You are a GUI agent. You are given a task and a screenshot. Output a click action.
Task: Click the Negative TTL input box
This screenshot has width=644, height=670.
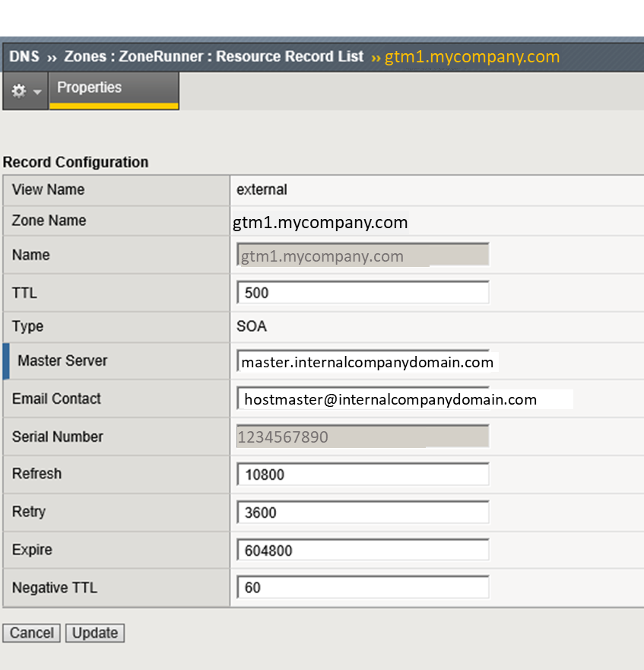pos(362,588)
